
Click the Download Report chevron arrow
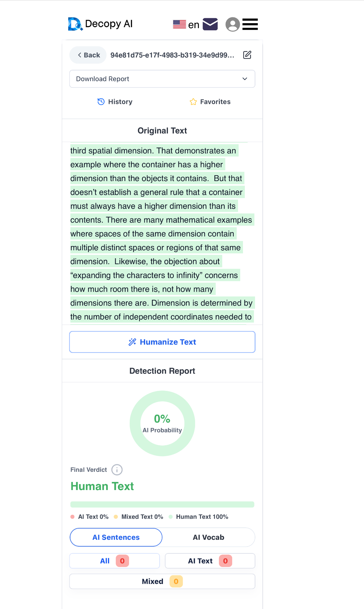[x=245, y=79]
